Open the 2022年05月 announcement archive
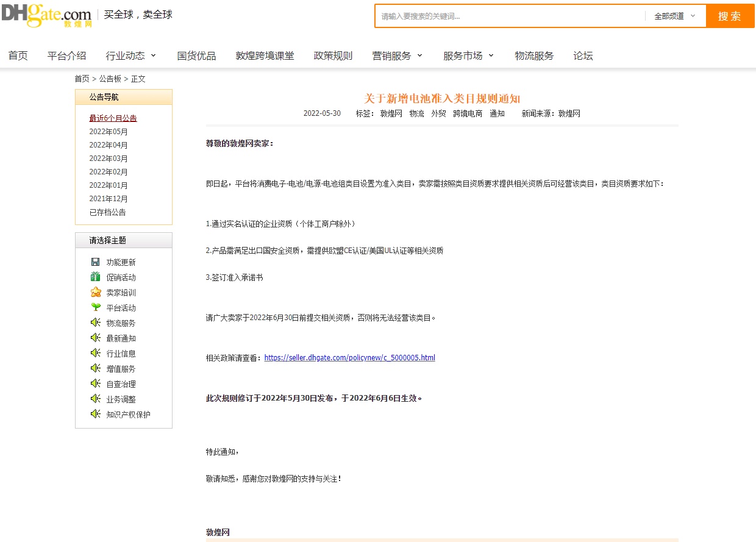The image size is (756, 542). tap(109, 132)
